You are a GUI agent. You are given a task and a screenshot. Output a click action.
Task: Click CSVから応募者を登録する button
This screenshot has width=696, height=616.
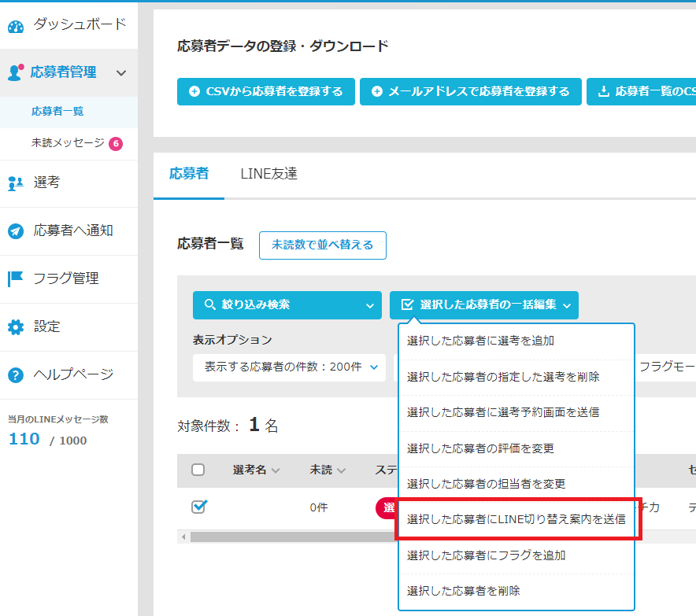click(266, 91)
